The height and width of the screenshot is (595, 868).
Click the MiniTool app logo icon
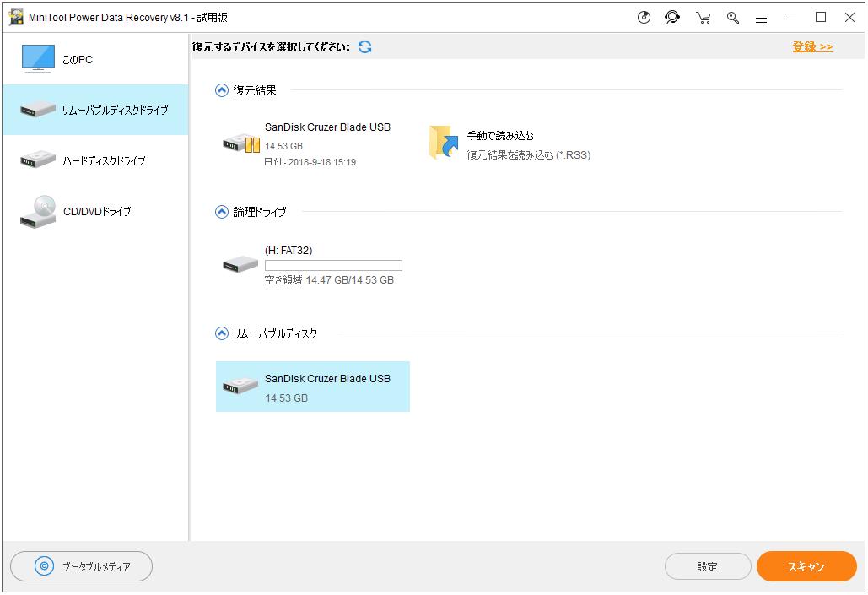17,17
